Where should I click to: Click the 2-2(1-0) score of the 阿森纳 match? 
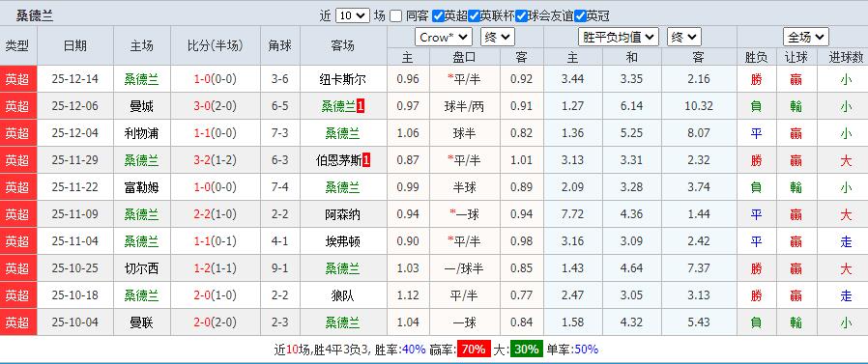[x=215, y=214]
